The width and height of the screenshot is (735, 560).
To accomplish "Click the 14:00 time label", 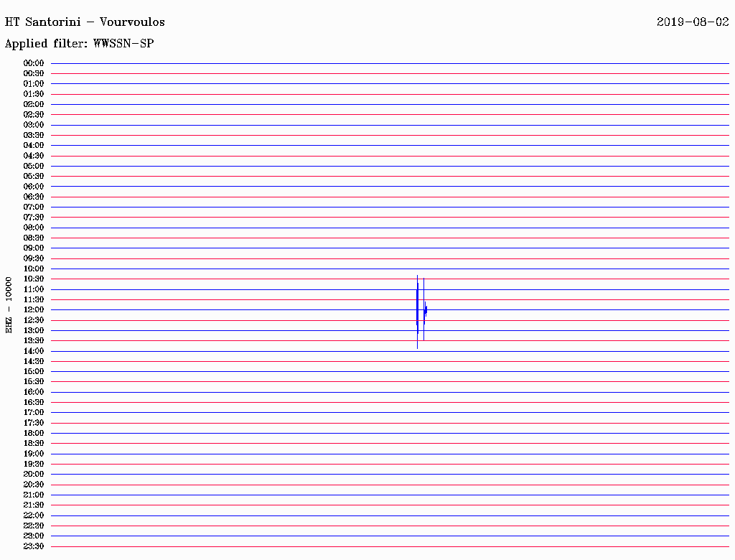I will 34,351.
